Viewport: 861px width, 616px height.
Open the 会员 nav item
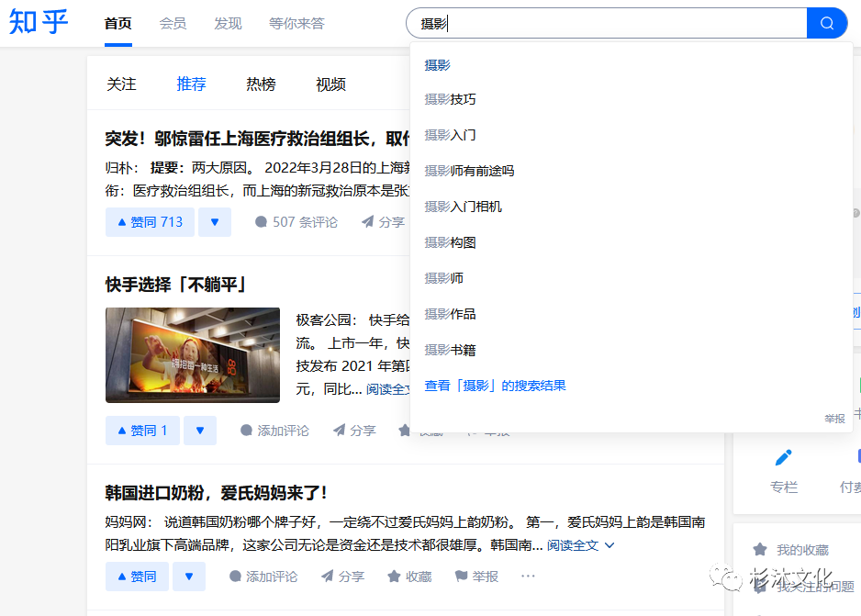(x=173, y=24)
